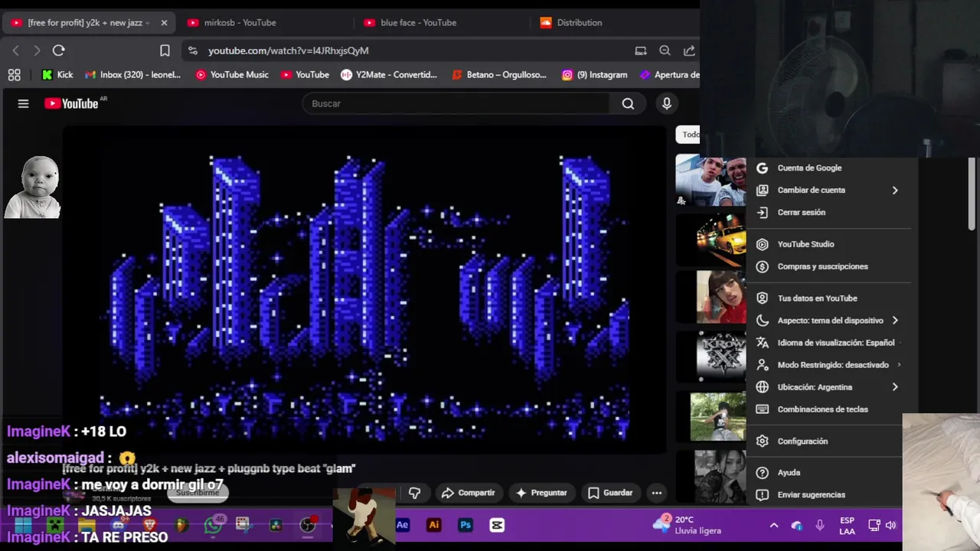Open Adobe After Effects from the taskbar
The width and height of the screenshot is (980, 551).
[x=402, y=525]
